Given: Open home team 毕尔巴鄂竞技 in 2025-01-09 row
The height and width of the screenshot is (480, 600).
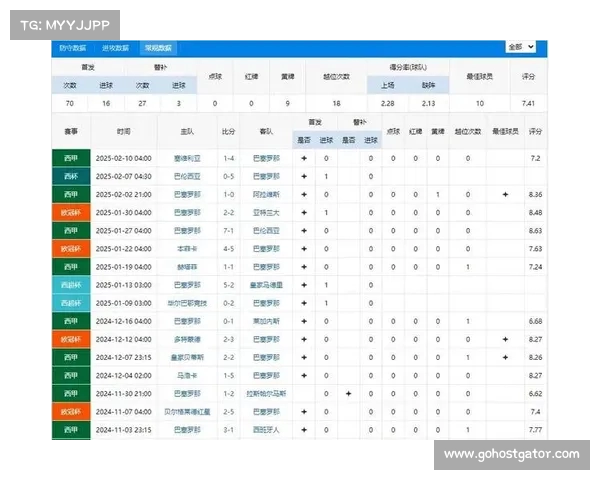Looking at the screenshot, I should point(187,303).
